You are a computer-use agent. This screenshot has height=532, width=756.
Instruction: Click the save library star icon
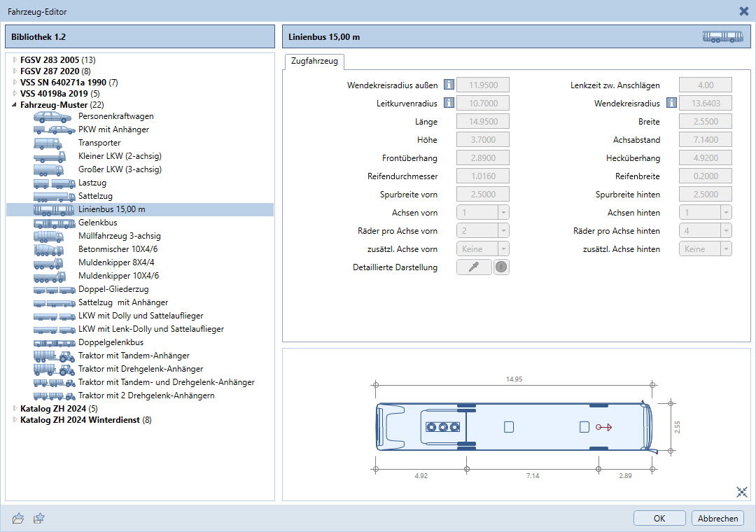40,518
